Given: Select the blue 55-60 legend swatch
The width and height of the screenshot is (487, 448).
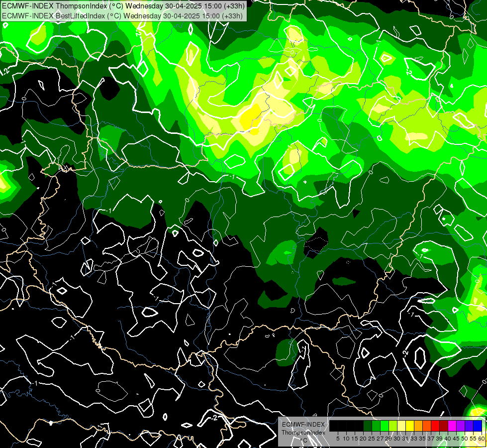Looking at the screenshot, I should tap(478, 426).
